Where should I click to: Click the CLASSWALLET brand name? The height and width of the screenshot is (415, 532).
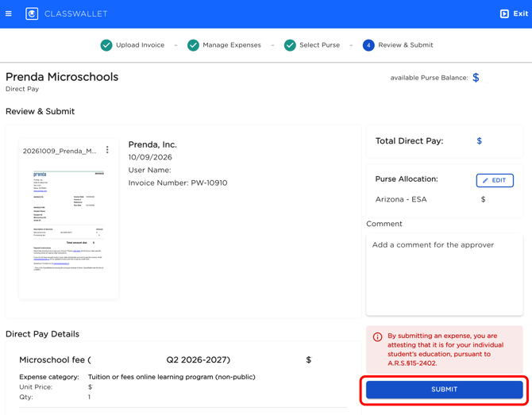click(76, 14)
